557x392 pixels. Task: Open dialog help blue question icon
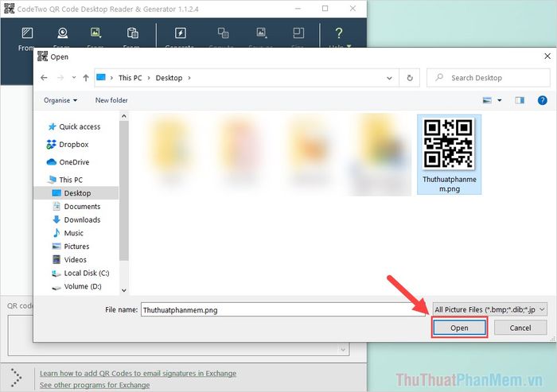tap(542, 100)
